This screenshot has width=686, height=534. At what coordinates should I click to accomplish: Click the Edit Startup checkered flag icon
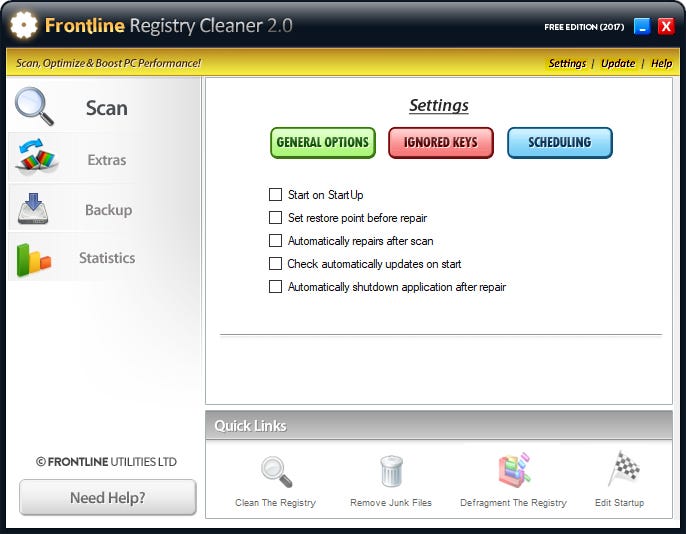tap(625, 468)
